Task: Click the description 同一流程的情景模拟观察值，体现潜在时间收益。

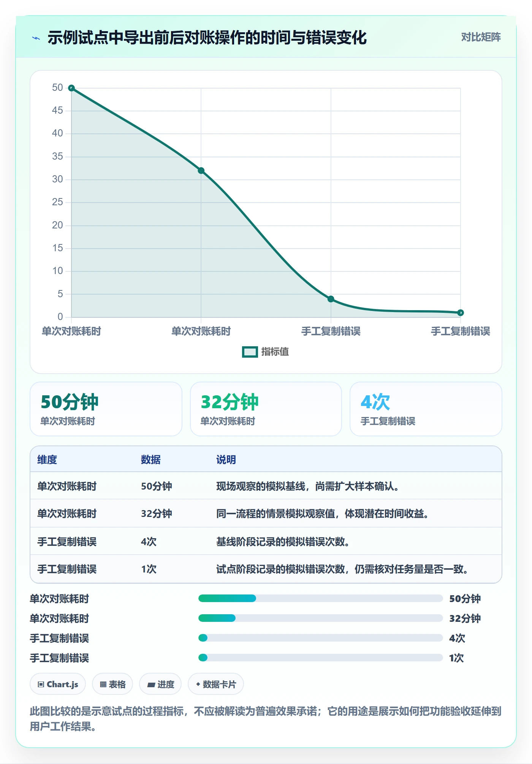Action: [x=323, y=514]
